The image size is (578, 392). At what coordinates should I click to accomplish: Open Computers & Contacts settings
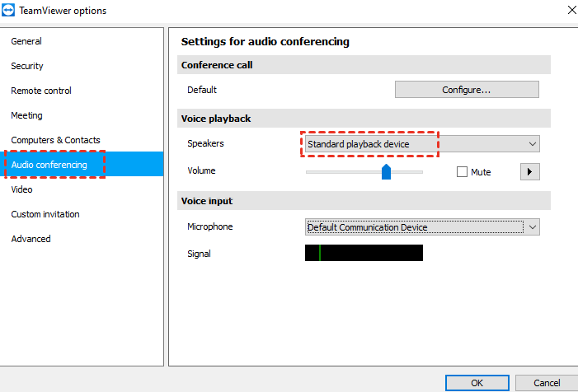point(55,140)
